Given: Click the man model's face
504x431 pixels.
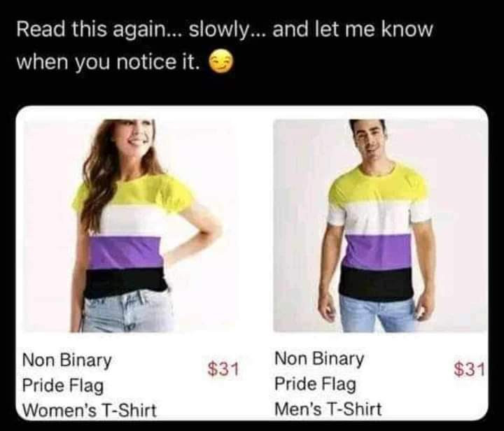Looking at the screenshot, I should (370, 141).
